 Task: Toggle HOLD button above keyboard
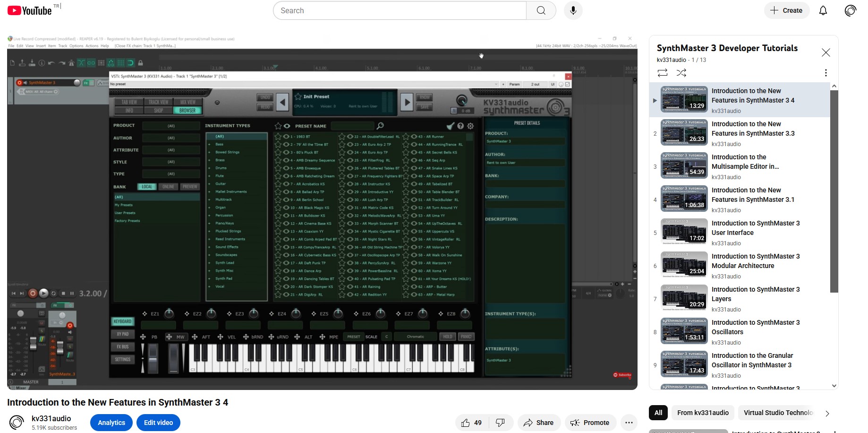pyautogui.click(x=448, y=337)
